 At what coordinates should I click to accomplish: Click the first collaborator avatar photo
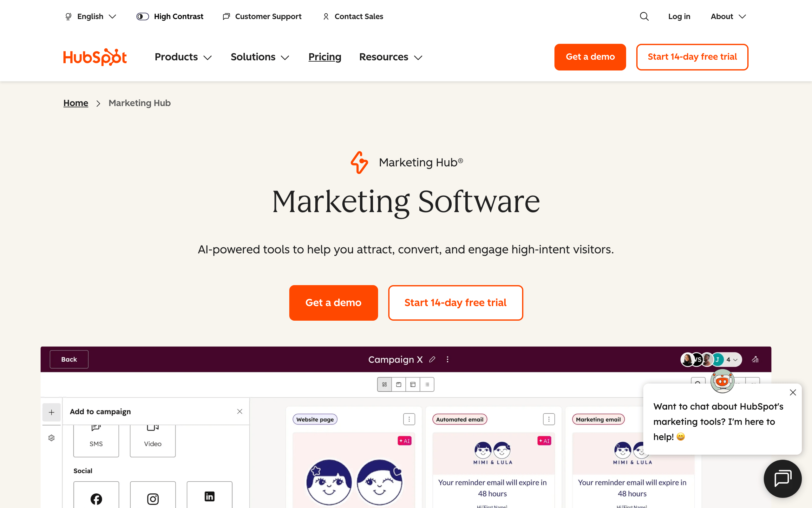(x=687, y=359)
